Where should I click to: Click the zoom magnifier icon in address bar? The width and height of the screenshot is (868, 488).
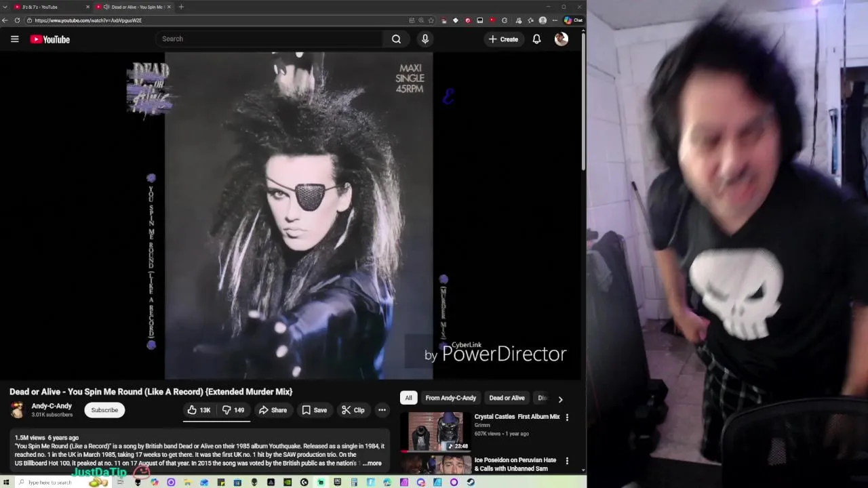pos(421,20)
